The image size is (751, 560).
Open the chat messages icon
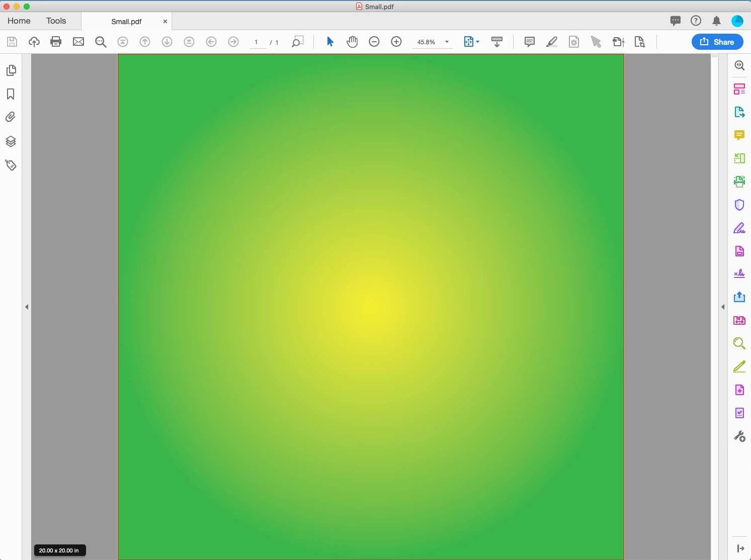[676, 21]
